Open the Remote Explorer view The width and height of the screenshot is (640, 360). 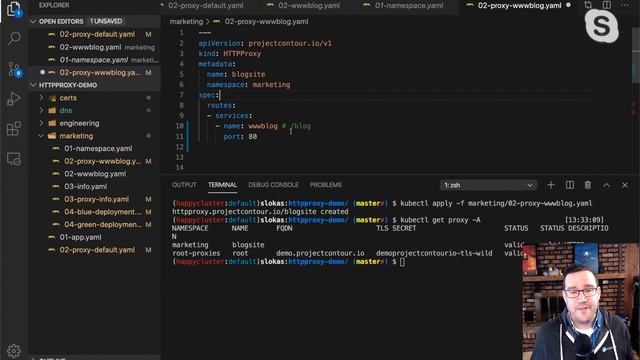tap(14, 159)
